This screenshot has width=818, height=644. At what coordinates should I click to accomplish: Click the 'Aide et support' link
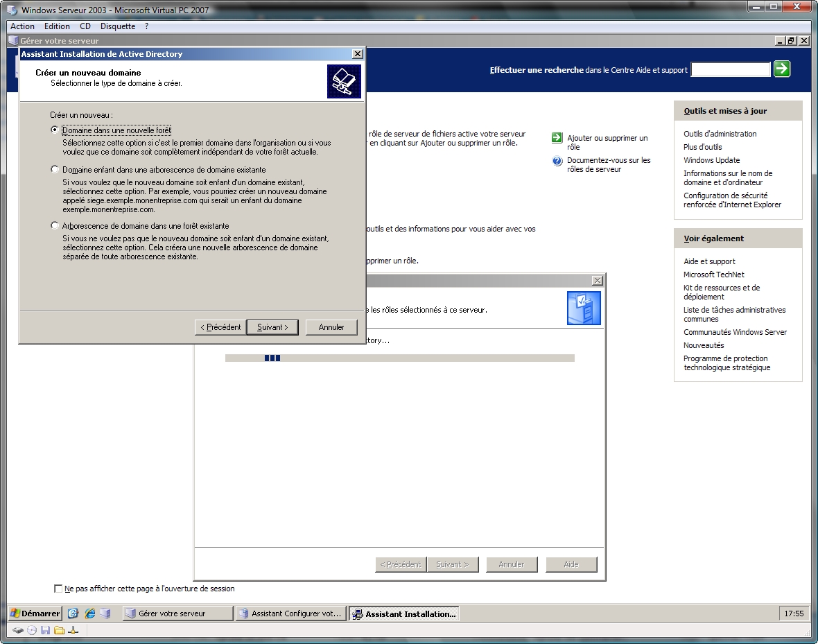pyautogui.click(x=709, y=261)
